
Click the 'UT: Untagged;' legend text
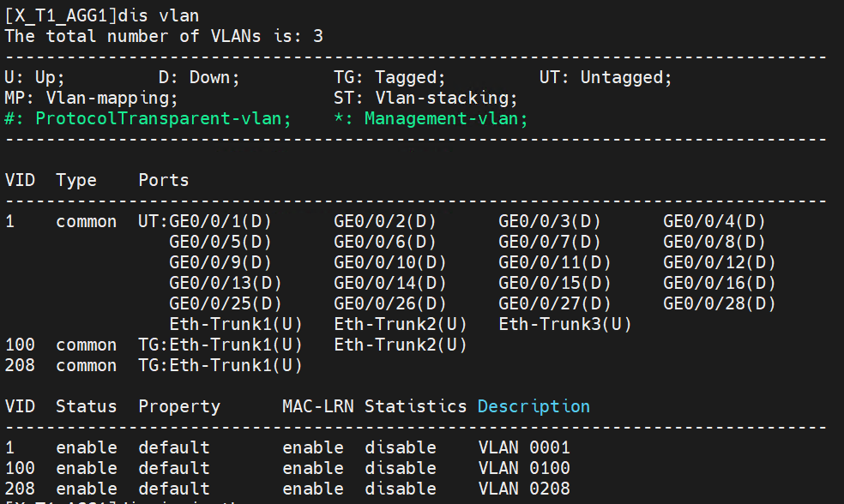(x=606, y=77)
